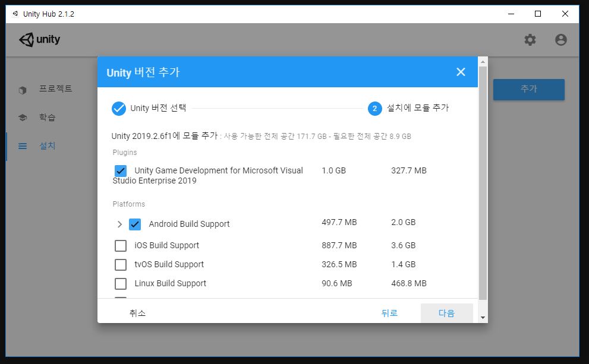Image resolution: width=589 pixels, height=364 pixels.
Task: Open 프로젝트 section in sidebar
Action: coord(56,89)
